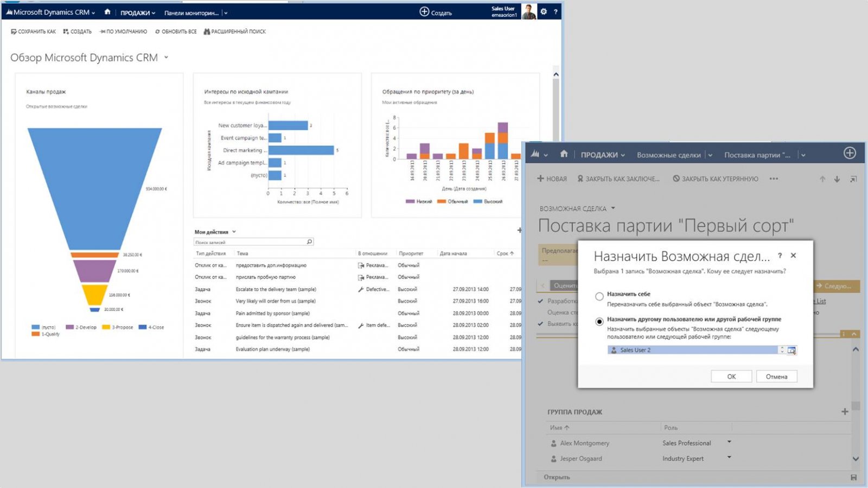The width and height of the screenshot is (868, 488).
Task: Click circled plus icon in opportunity header
Action: 850,153
